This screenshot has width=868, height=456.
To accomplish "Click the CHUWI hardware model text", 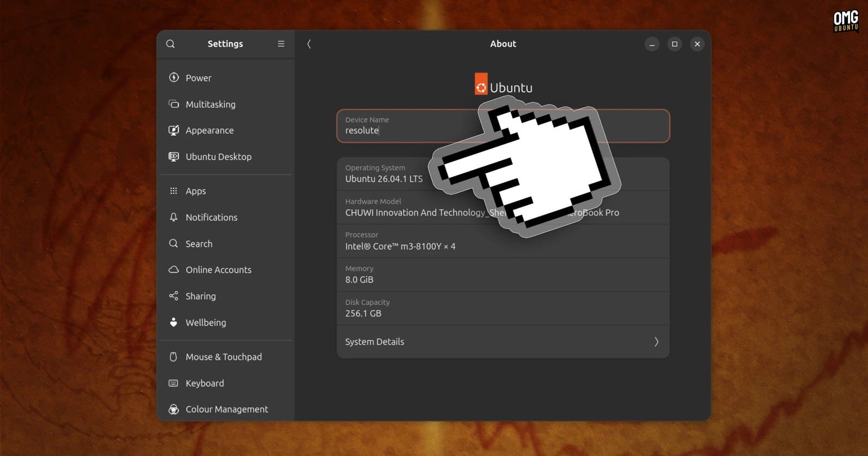I will (x=482, y=213).
